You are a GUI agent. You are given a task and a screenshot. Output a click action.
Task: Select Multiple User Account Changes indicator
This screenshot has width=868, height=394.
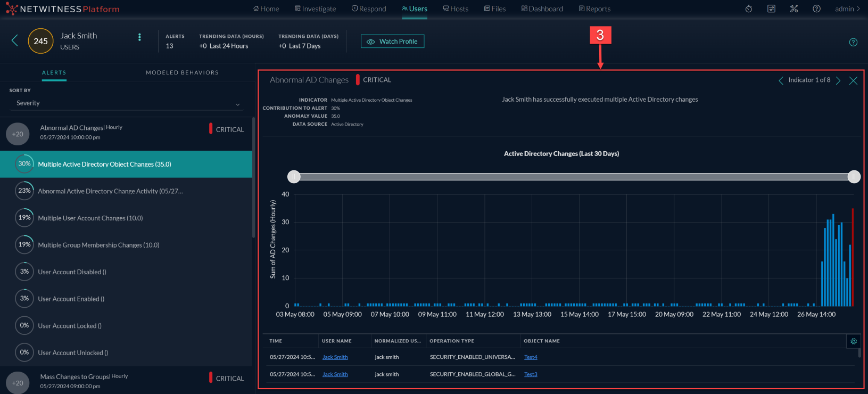pyautogui.click(x=90, y=218)
